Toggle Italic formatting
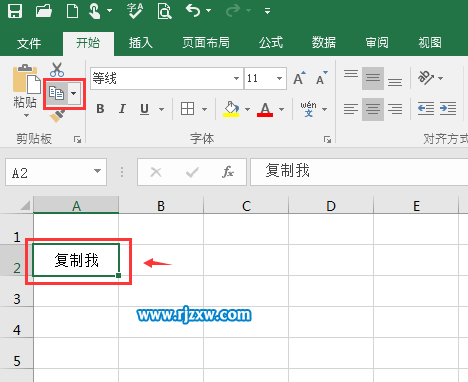The width and height of the screenshot is (468, 382). pyautogui.click(x=122, y=109)
